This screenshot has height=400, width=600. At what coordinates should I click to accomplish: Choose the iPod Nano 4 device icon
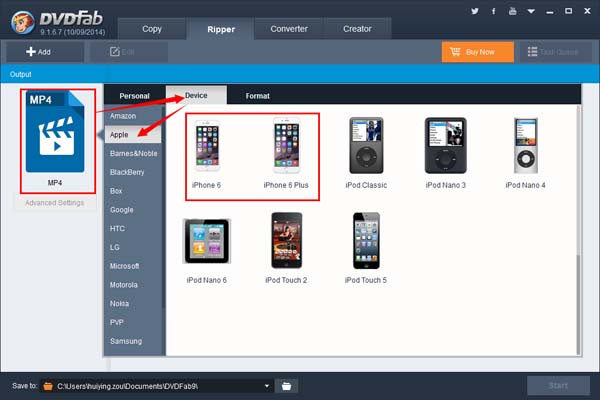click(525, 145)
